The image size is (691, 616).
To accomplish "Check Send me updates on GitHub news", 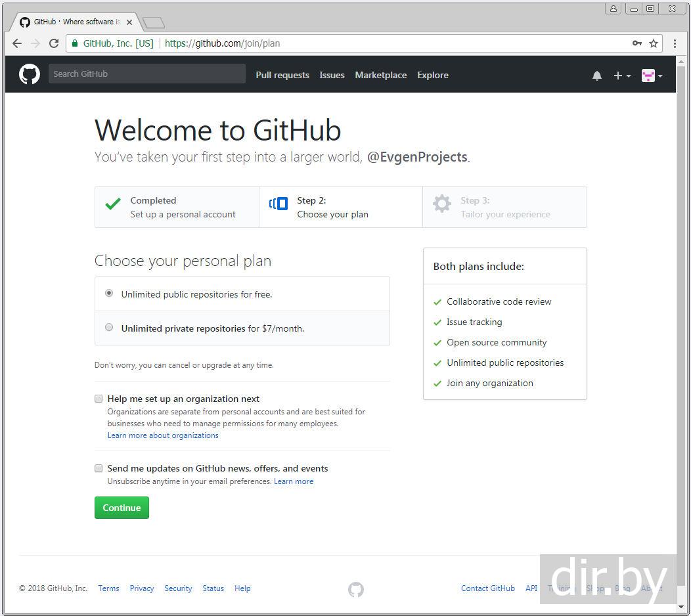I will 99,468.
